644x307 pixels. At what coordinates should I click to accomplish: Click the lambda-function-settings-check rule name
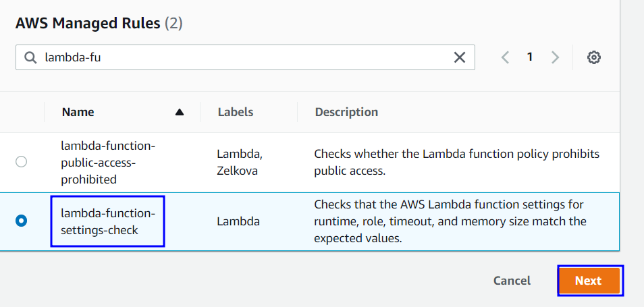108,221
